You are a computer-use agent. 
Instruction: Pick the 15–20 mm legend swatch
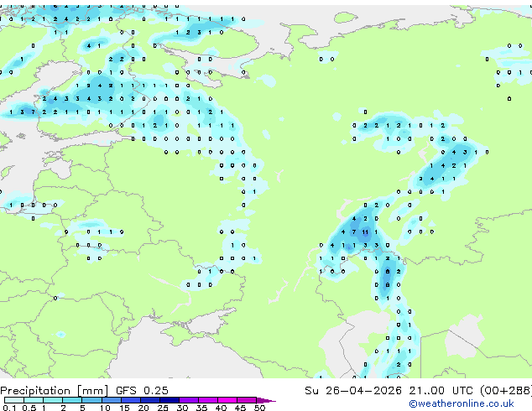[130, 400]
